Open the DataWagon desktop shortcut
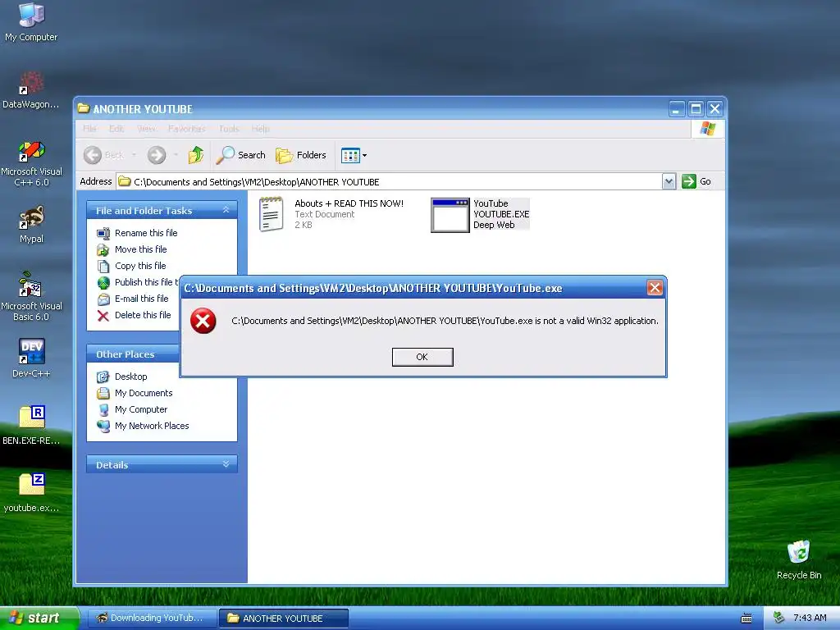This screenshot has width=840, height=630. click(31, 90)
